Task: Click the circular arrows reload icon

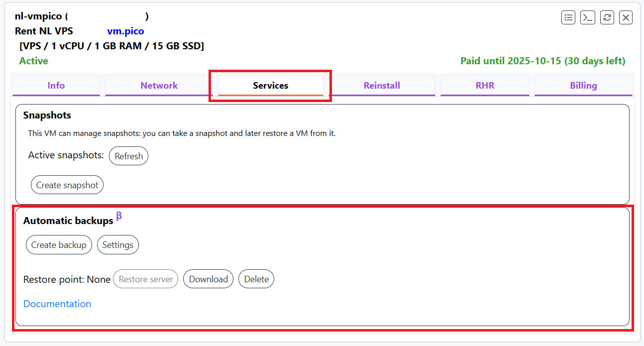Action: [607, 17]
